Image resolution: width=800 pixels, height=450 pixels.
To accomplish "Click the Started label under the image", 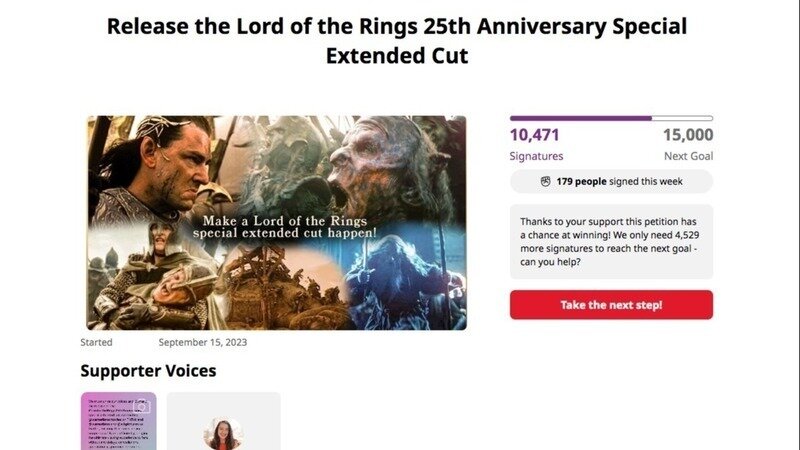I will 96,342.
